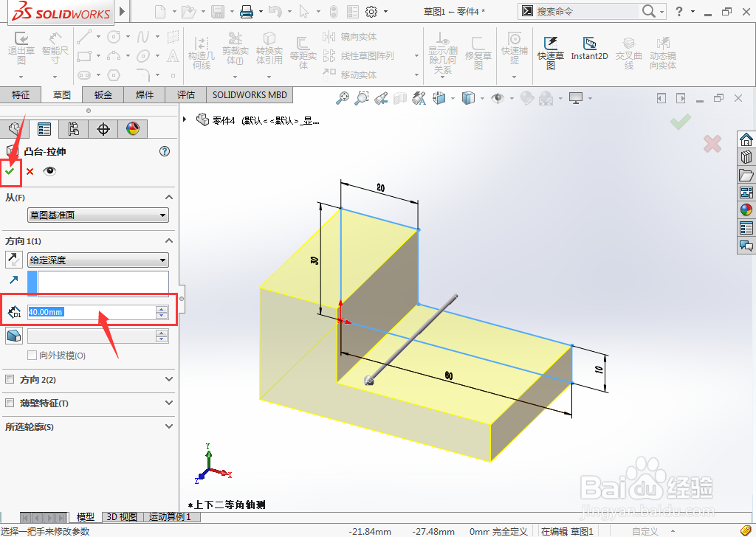
Task: Toggle the Instant2D button
Action: point(589,48)
